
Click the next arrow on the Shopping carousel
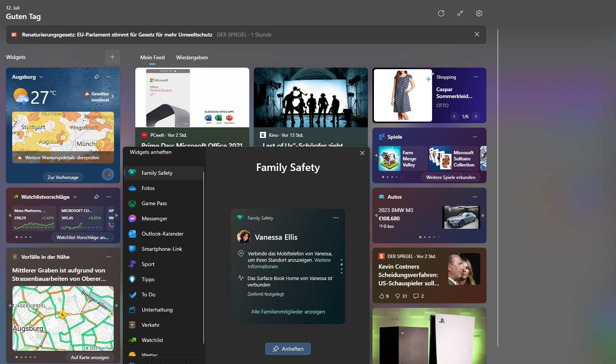476,116
